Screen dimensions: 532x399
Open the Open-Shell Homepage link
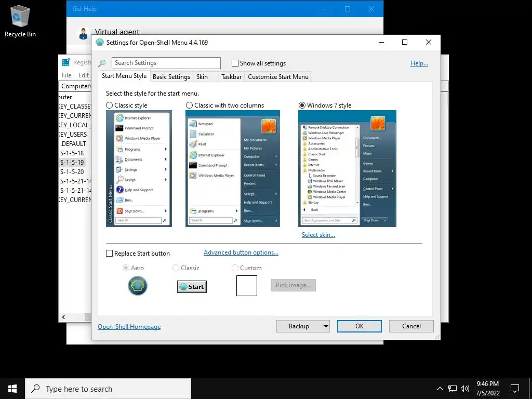pyautogui.click(x=129, y=327)
